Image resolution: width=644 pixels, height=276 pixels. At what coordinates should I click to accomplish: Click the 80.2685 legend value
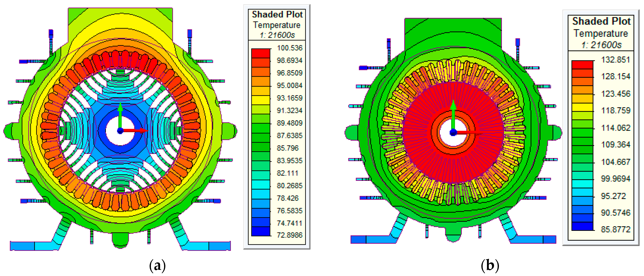[289, 186]
